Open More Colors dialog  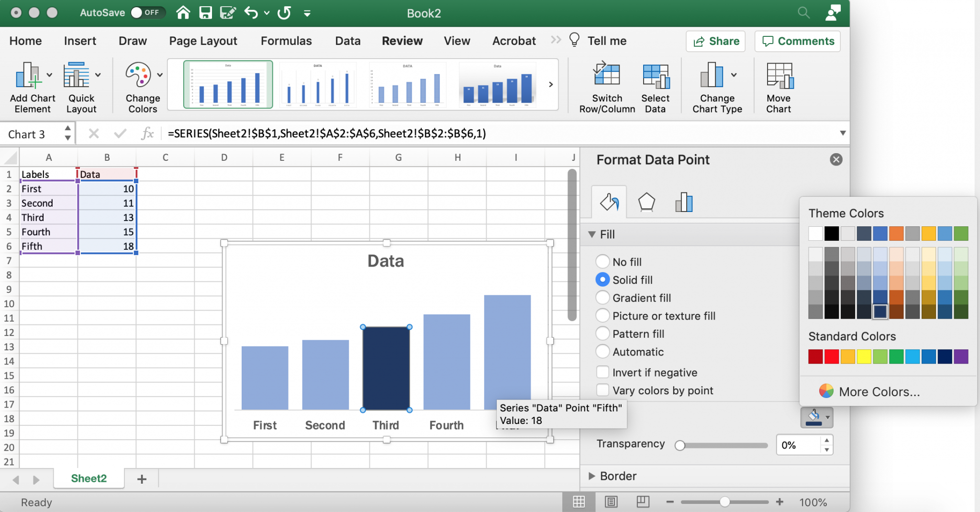879,391
